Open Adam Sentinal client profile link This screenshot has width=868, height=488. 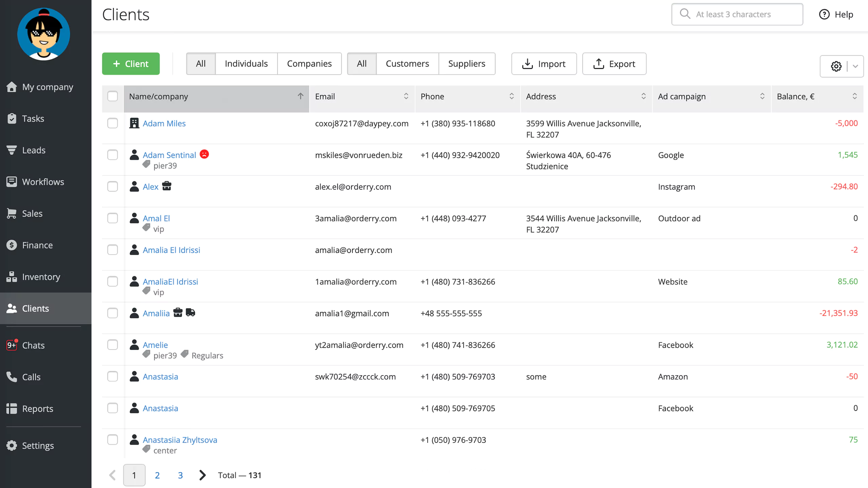[x=169, y=155]
